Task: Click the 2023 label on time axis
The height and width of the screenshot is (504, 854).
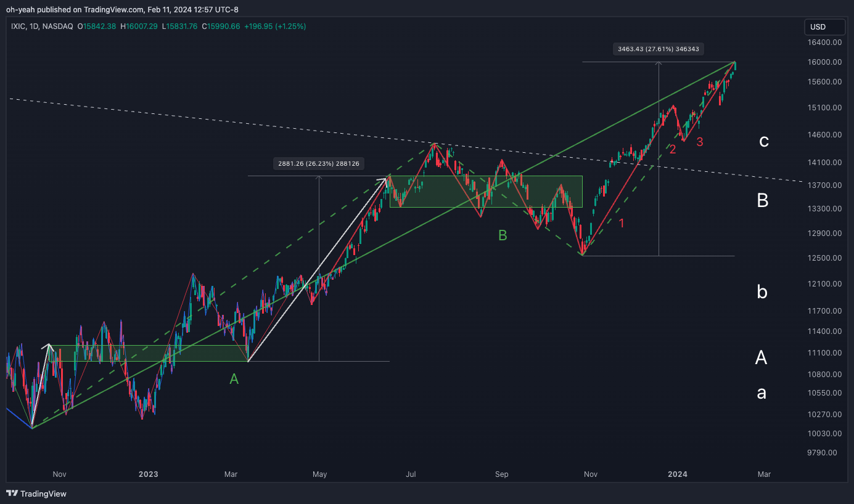Action: coord(148,474)
